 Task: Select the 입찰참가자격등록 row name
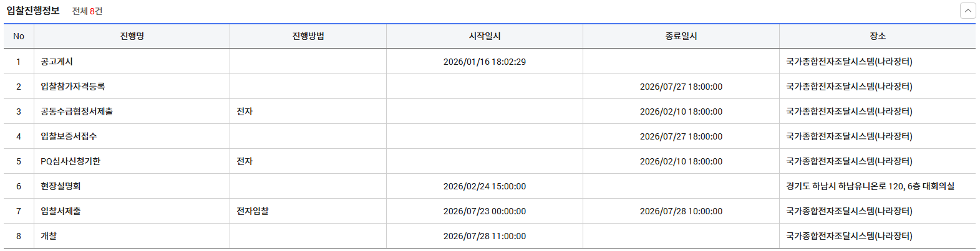point(73,87)
